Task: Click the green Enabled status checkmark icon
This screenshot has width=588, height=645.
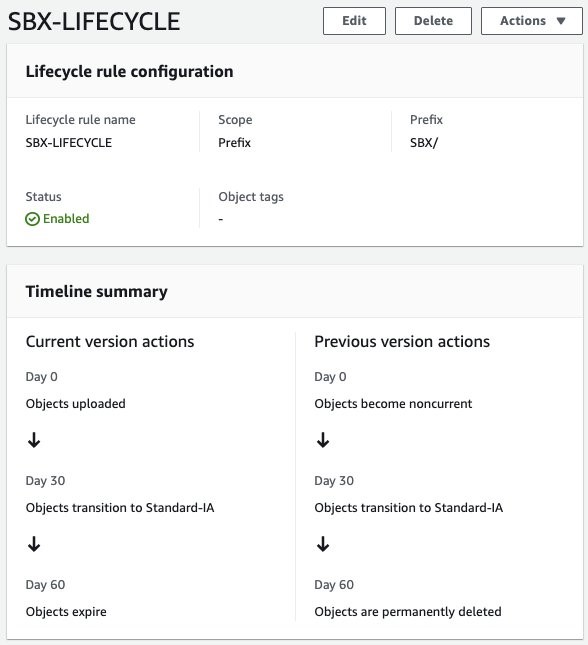Action: click(33, 219)
